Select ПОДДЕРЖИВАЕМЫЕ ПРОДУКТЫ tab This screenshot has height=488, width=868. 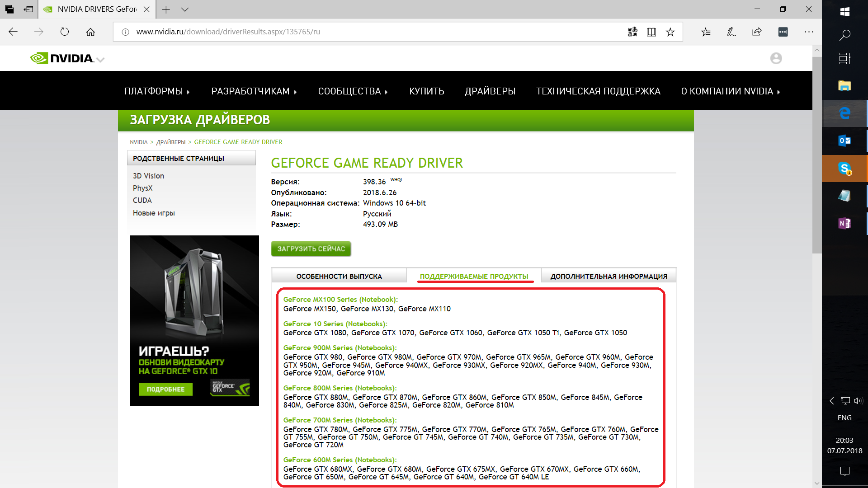(x=474, y=276)
